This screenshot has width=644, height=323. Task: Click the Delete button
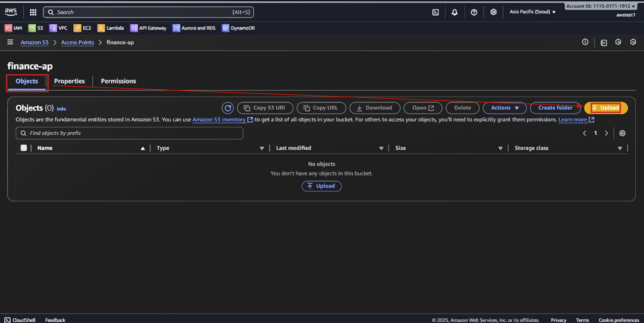pos(462,108)
